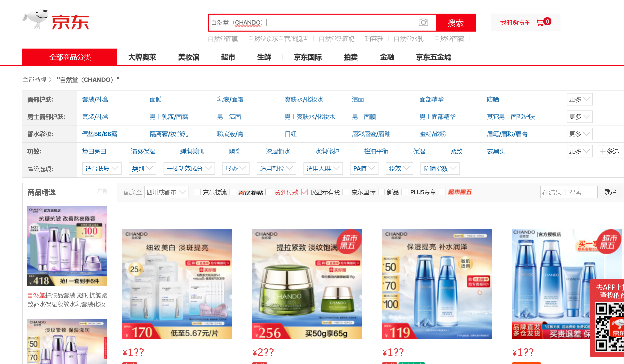
Task: Toggle 京东国际 filter checkbox
Action: (346, 192)
